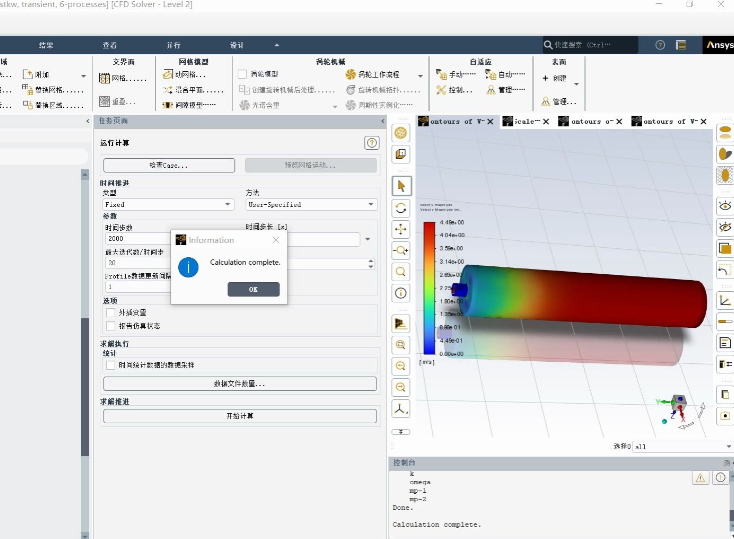734x539 pixels.
Task: Click the overset interfaces ribbon button
Action: (117, 101)
